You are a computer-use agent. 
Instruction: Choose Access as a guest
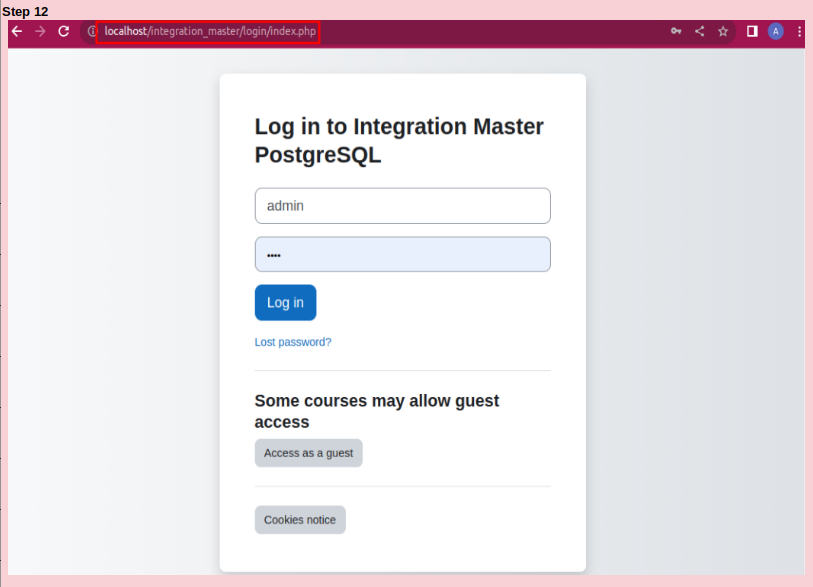[309, 453]
